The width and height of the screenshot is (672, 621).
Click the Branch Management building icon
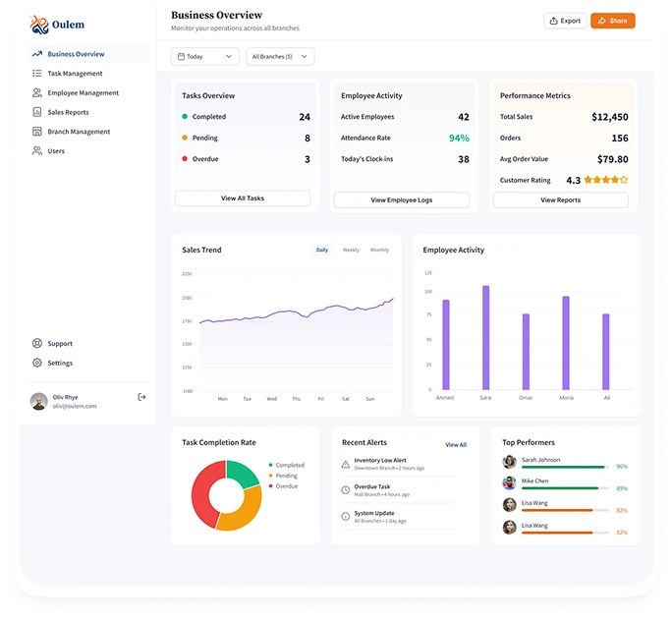(x=37, y=132)
